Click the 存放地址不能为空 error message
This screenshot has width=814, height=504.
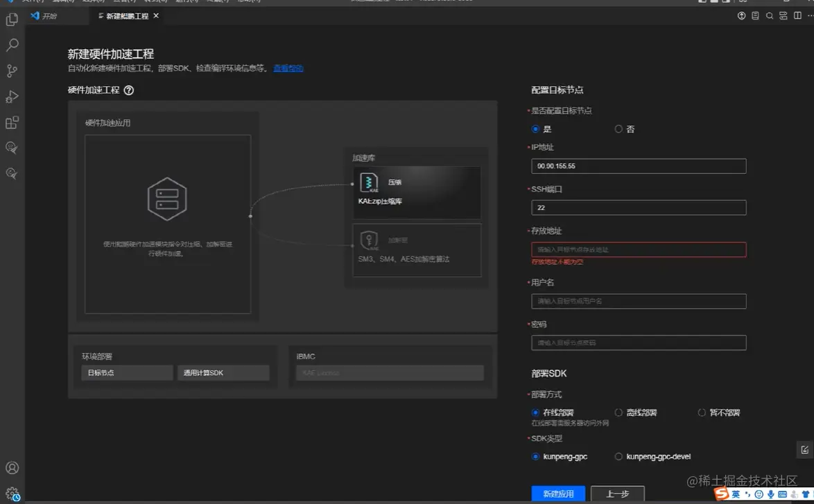pos(557,262)
